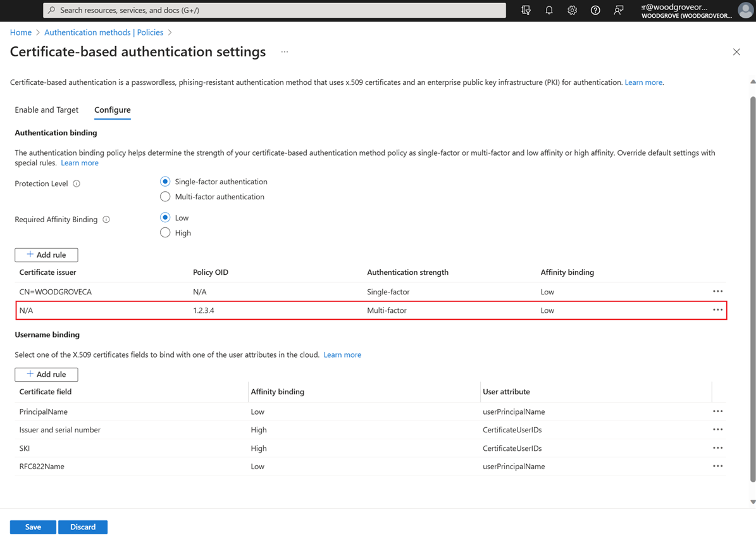Open the help question-mark icon

point(595,10)
